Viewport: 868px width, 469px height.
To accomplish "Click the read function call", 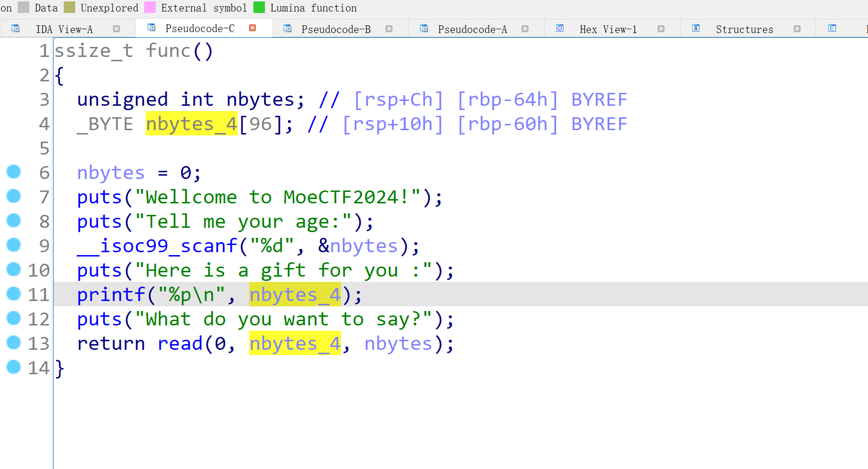I will [180, 344].
